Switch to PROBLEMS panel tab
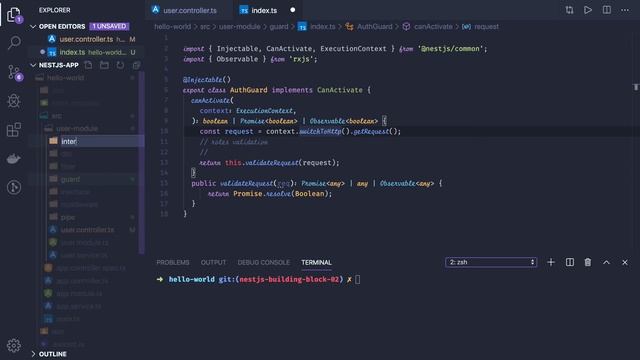Image resolution: width=640 pixels, height=360 pixels. pyautogui.click(x=173, y=262)
